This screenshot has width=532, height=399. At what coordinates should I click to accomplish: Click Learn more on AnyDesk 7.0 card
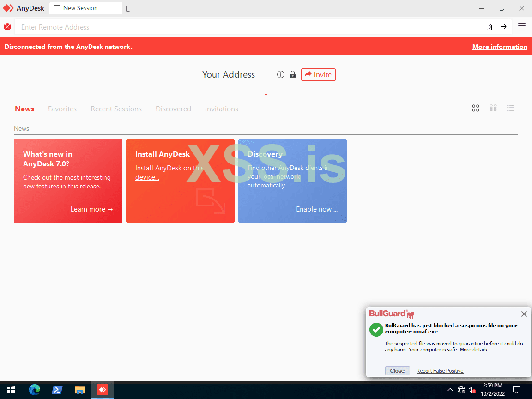tap(91, 209)
